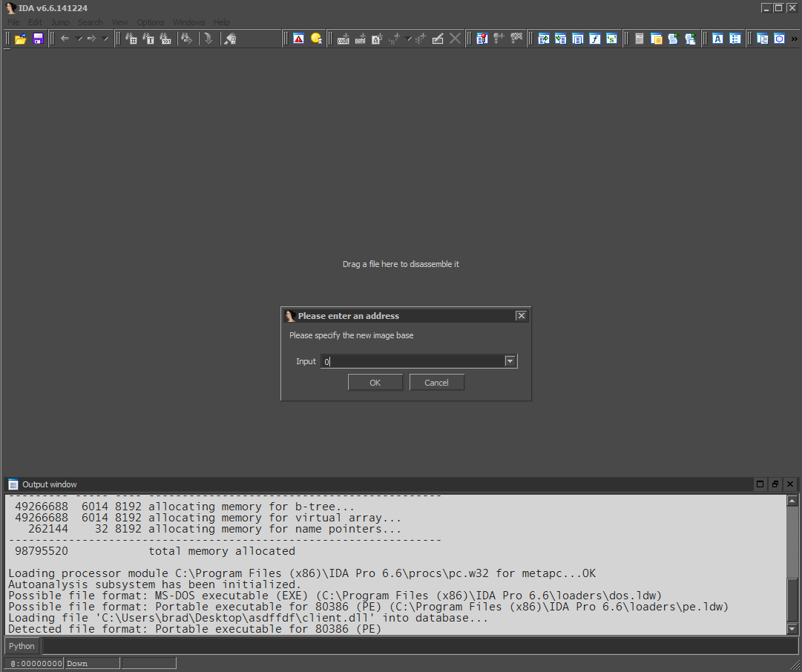Click the rename pencil edit icon
Image resolution: width=802 pixels, height=672 pixels.
pos(438,39)
